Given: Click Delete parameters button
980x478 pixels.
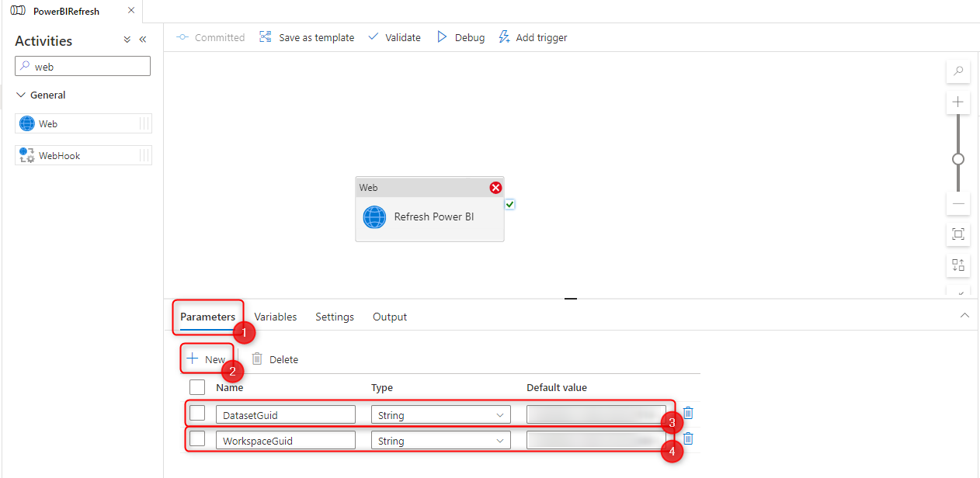Looking at the screenshot, I should tap(275, 359).
